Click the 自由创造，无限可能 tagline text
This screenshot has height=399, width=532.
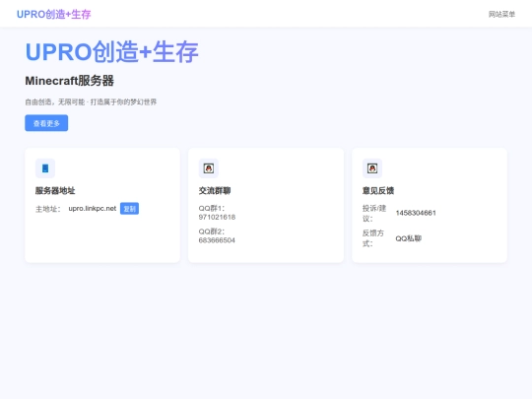point(91,102)
